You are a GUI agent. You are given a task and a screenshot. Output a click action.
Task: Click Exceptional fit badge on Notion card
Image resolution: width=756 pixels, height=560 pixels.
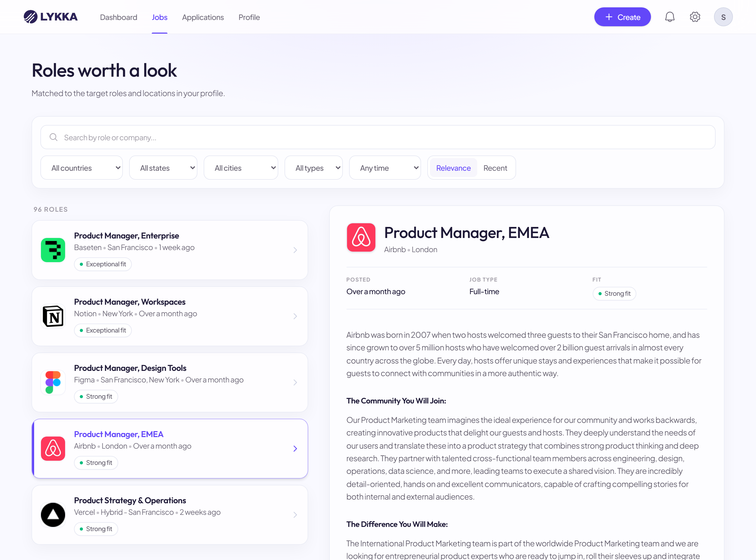tap(103, 330)
